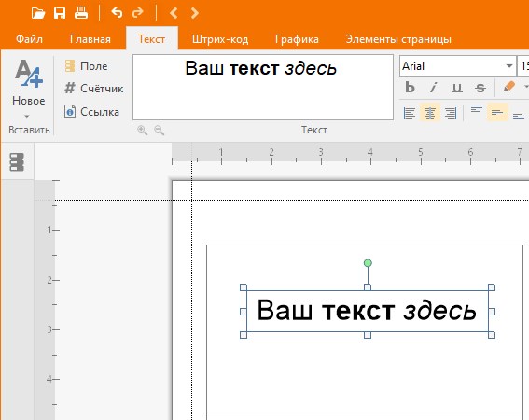Viewport: 529px width, 420px height.
Task: Align text to the bottom
Action: [519, 116]
